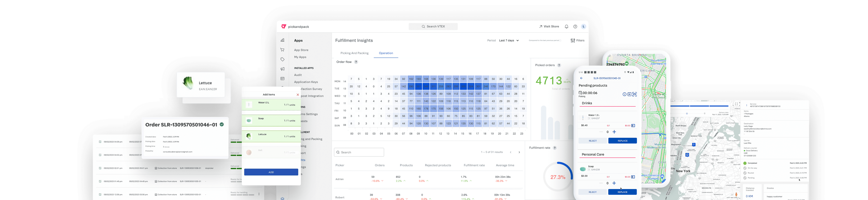
Task: Click the Filters button
Action: pyautogui.click(x=578, y=41)
